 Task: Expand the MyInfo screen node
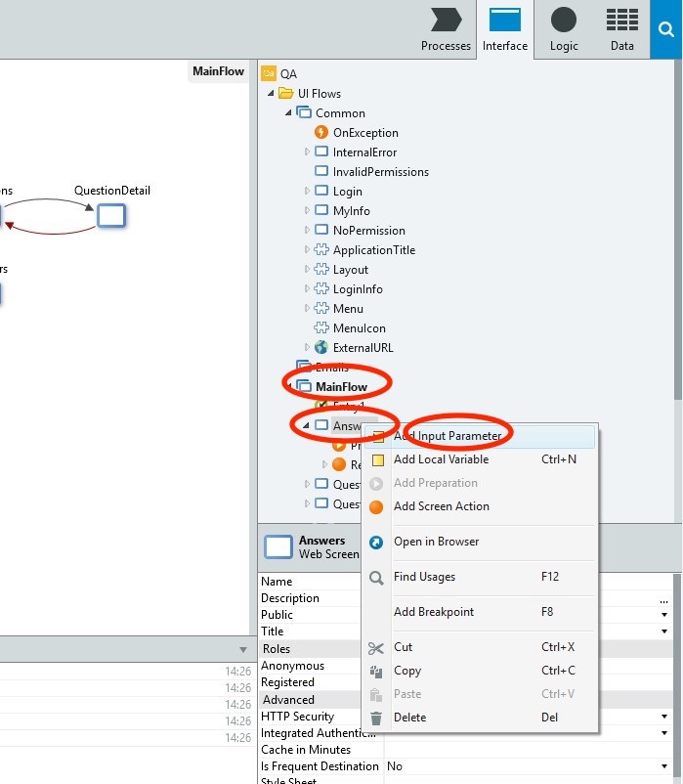(x=307, y=210)
